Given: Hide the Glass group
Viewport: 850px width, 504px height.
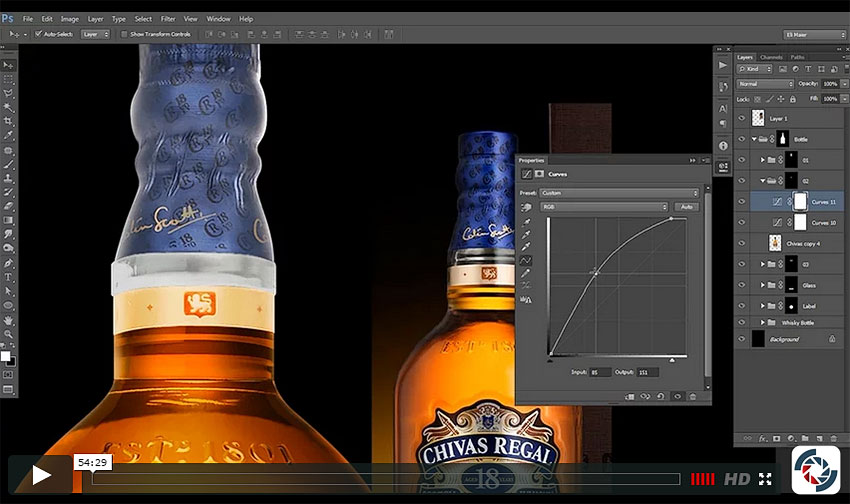Looking at the screenshot, I should [742, 285].
